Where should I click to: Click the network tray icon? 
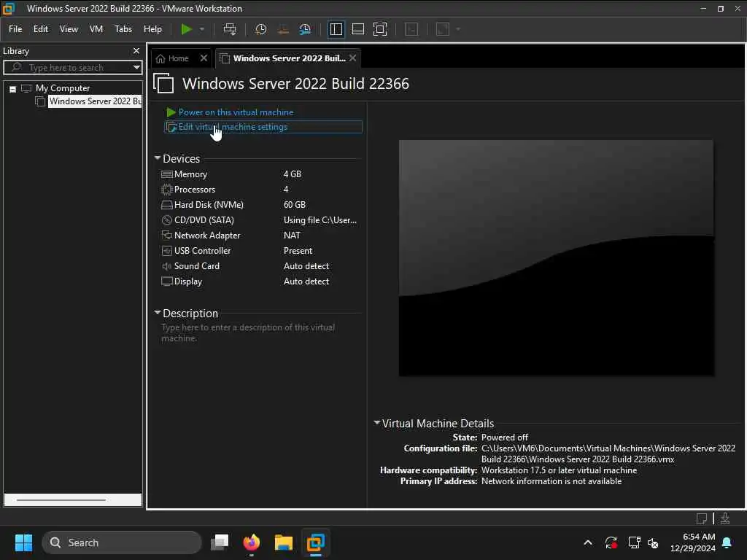[x=634, y=542]
